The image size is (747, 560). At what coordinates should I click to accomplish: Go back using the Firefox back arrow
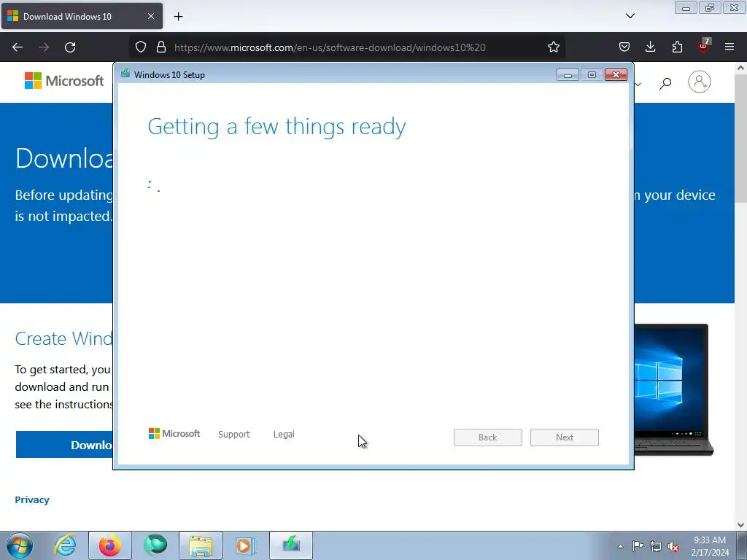point(18,47)
